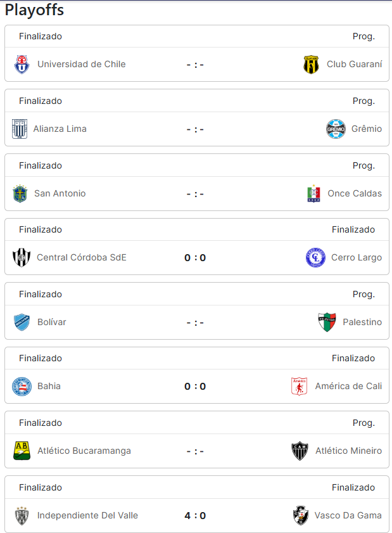Open the Independiente Del Valle team link

(87, 515)
